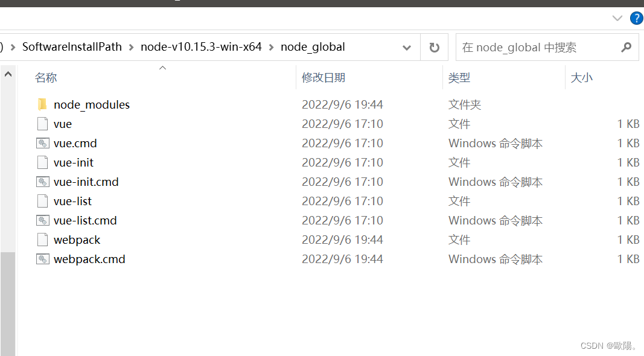Click the navigation pane scroll-up arrow

click(x=8, y=74)
